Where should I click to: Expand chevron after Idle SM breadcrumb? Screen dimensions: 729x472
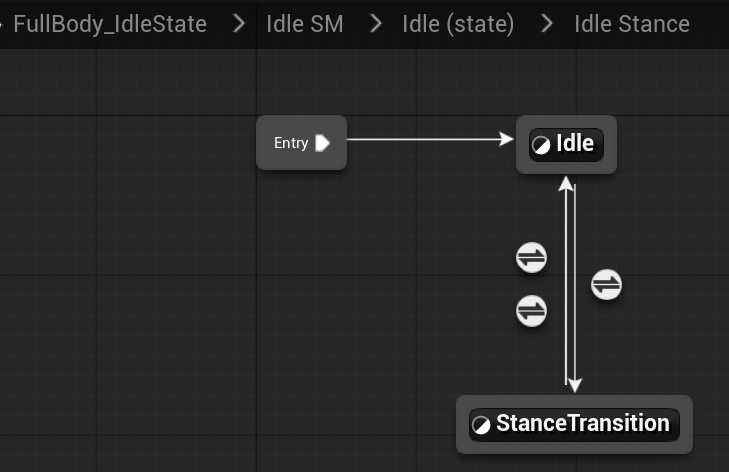point(375,24)
